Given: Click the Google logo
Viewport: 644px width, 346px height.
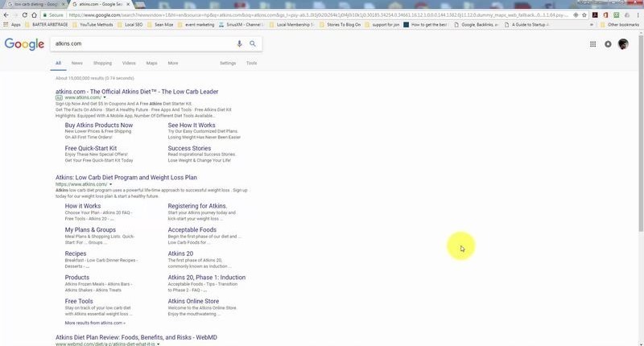Looking at the screenshot, I should (24, 44).
